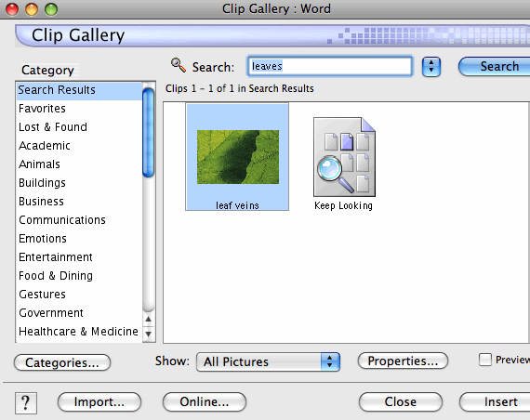This screenshot has width=530, height=420.
Task: Click the category list scroll down arrow
Action: (148, 334)
